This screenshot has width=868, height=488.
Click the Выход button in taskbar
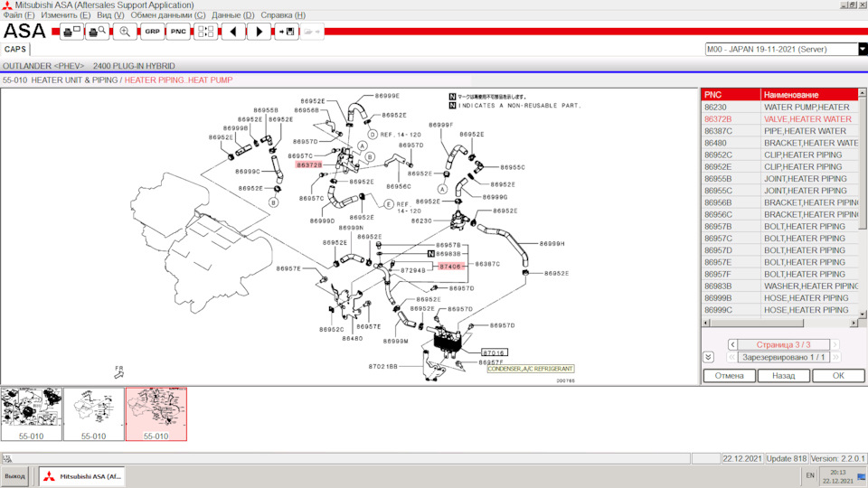15,476
